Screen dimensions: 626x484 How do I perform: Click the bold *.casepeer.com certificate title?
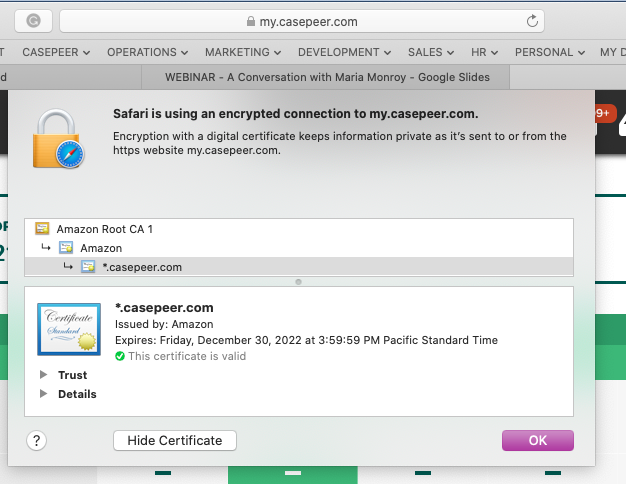coord(164,308)
